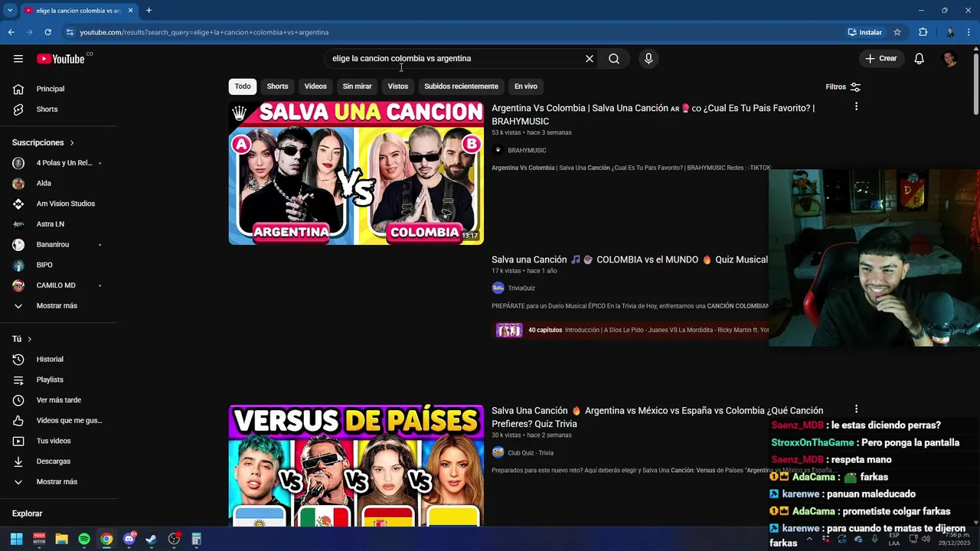Open Discord from the taskbar
The height and width of the screenshot is (551, 980).
click(129, 540)
